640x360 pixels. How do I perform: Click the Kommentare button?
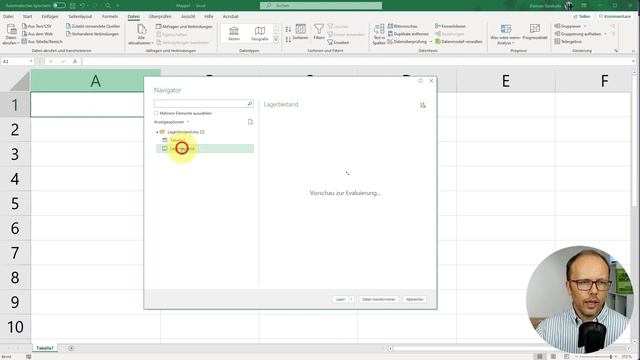tap(615, 16)
